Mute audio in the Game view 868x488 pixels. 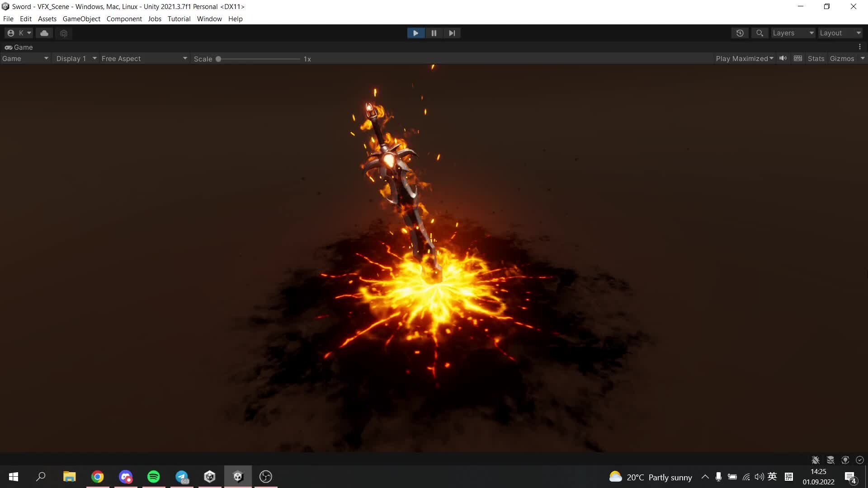click(783, 58)
